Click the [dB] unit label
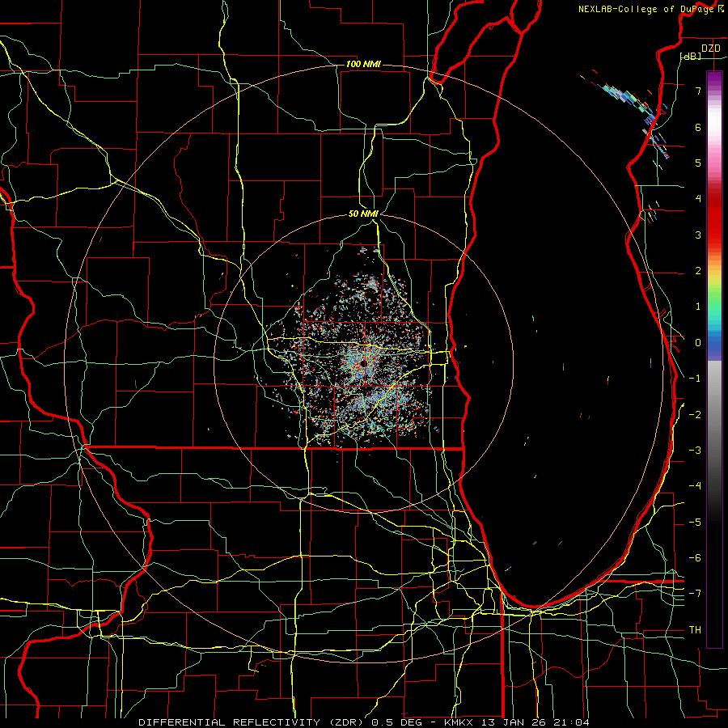 pos(691,56)
